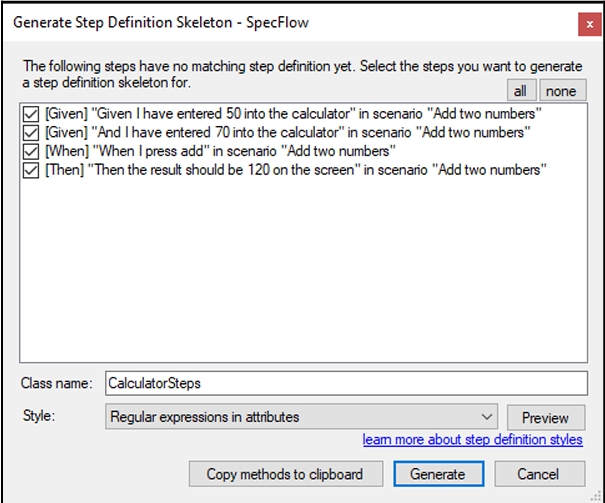Uncheck the "entered 50 into the calculator" step
The image size is (605, 503).
click(30, 114)
